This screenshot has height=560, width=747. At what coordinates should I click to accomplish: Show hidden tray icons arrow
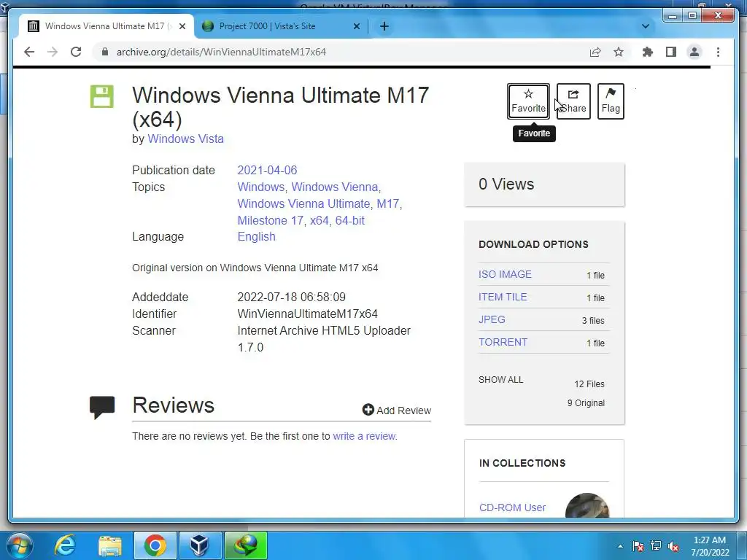click(x=620, y=546)
